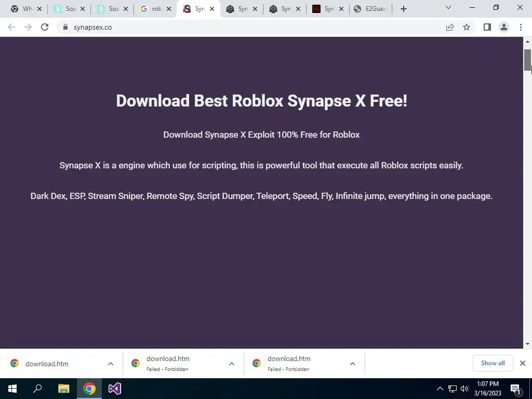The width and height of the screenshot is (532, 399).
Task: Open Visual Studio from taskbar
Action: (x=115, y=389)
